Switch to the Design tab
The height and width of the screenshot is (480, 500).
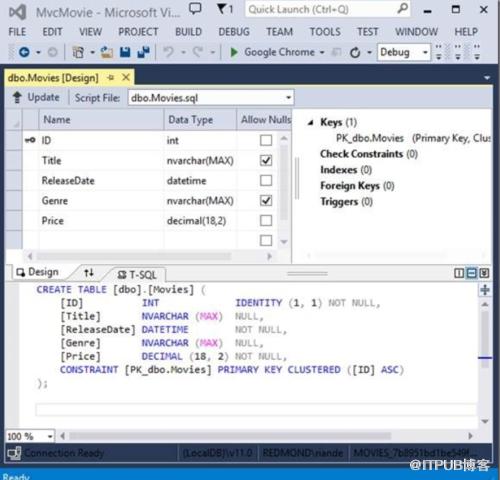pyautogui.click(x=38, y=272)
